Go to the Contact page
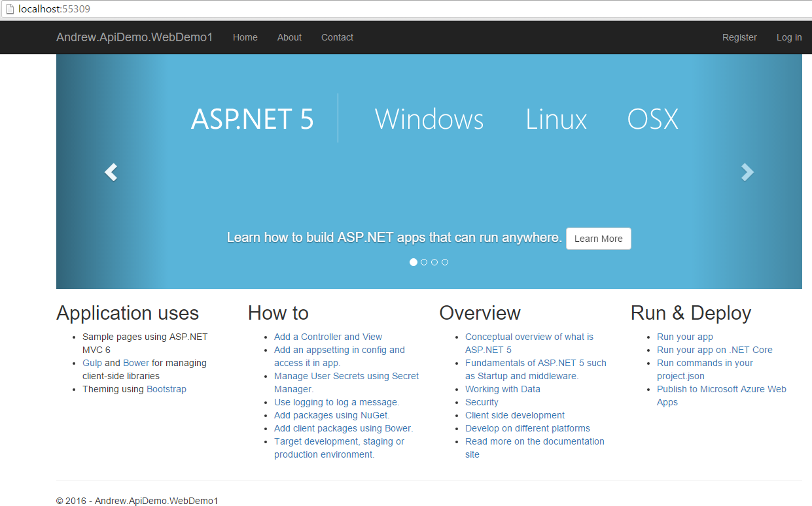The height and width of the screenshot is (506, 812). click(x=337, y=37)
